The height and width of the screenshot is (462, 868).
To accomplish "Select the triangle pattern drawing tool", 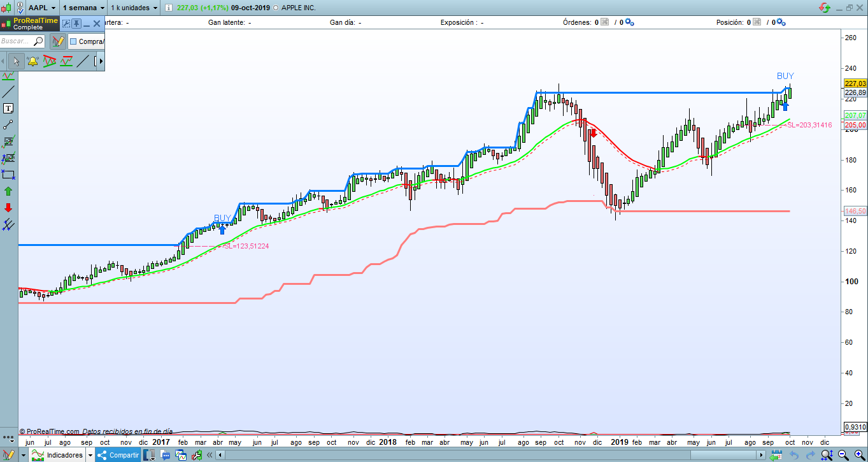I will [50, 61].
